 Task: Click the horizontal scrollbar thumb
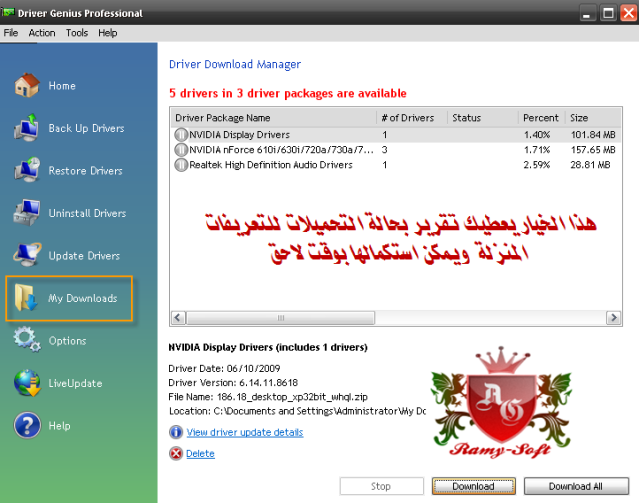[280, 318]
